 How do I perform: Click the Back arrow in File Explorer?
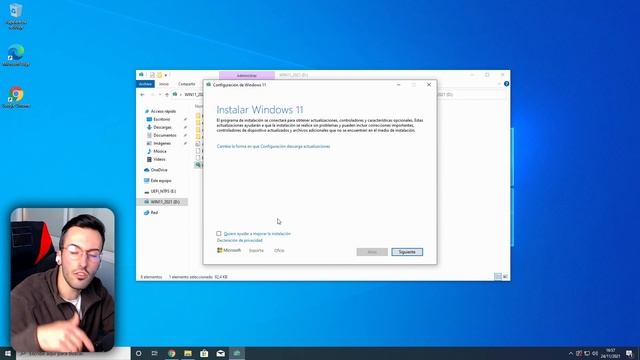142,94
